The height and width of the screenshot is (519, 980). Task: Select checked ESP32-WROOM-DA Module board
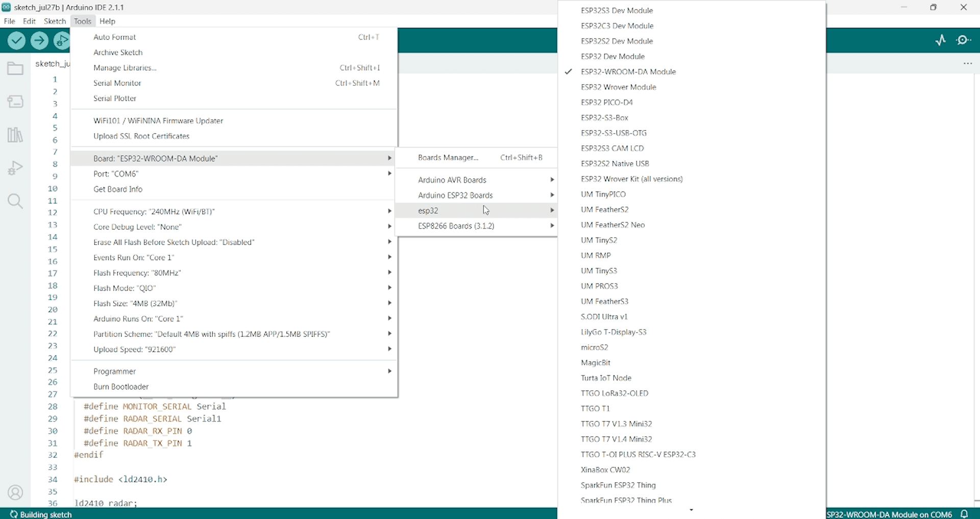(692, 71)
